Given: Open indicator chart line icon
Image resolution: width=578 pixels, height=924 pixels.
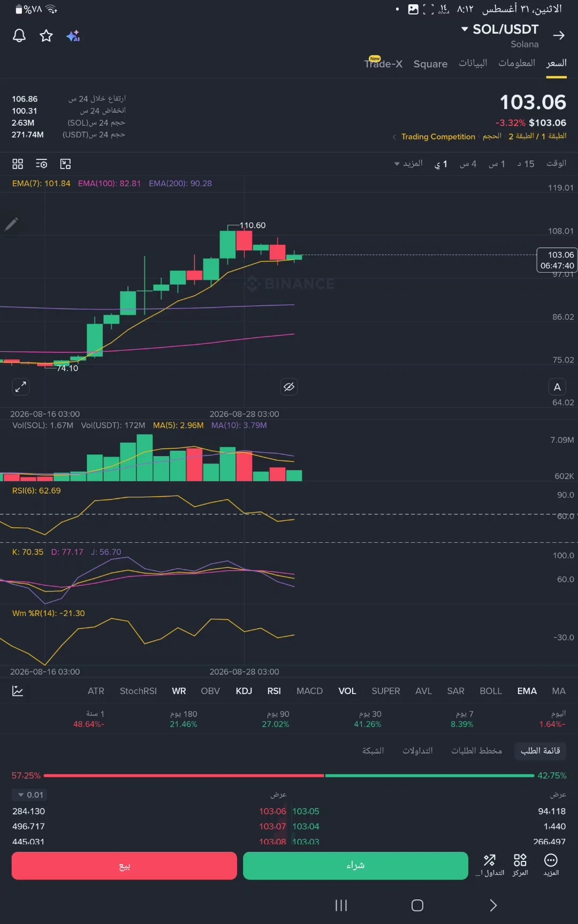Looking at the screenshot, I should pos(18,691).
